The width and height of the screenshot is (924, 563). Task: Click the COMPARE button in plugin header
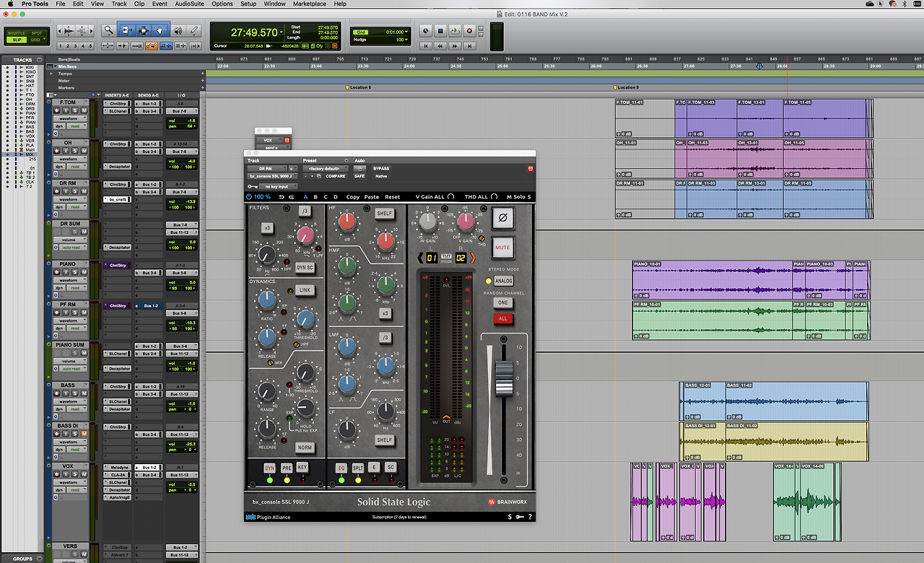pyautogui.click(x=336, y=176)
